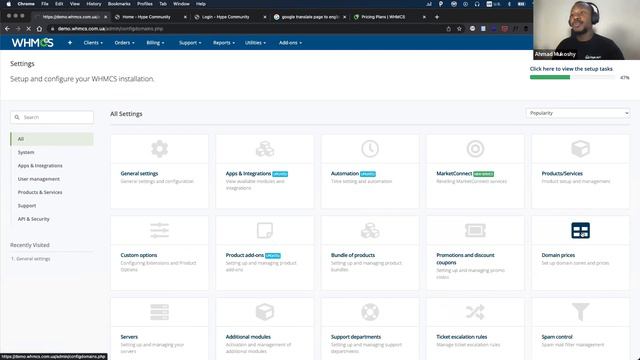Viewport: 640px width, 360px height.
Task: Expand the Clients dropdown menu
Action: (93, 42)
